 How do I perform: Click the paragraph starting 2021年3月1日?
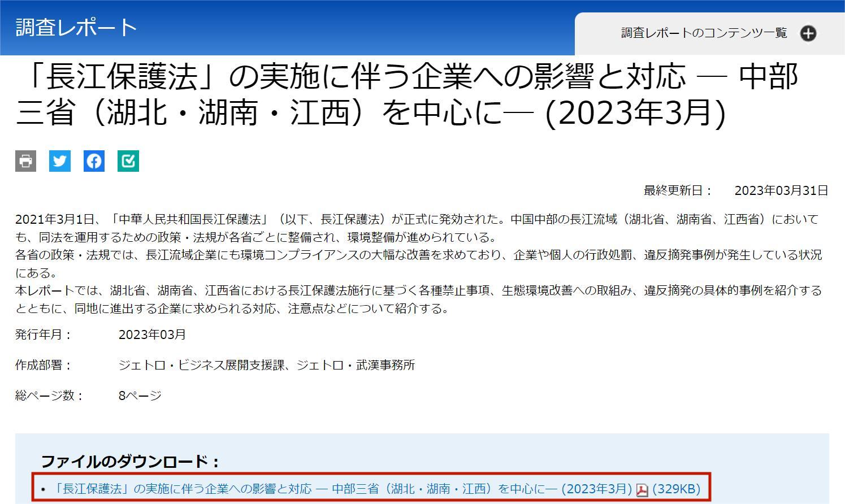[417, 228]
